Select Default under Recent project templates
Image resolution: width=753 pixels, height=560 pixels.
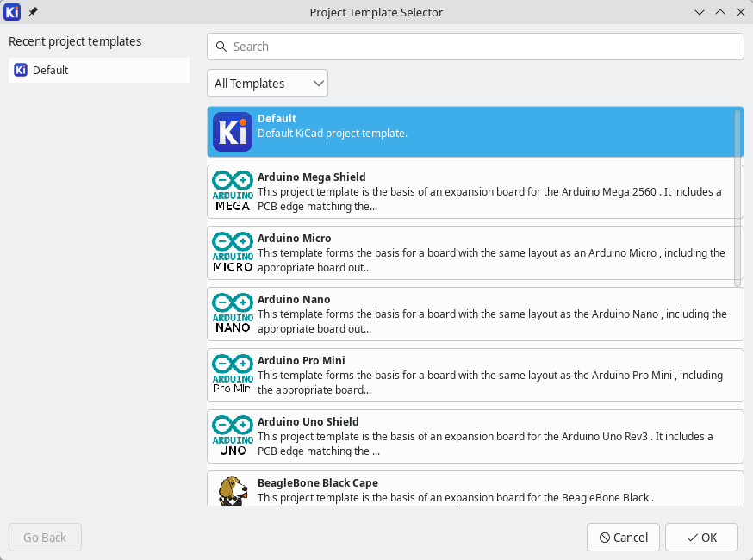(x=98, y=70)
